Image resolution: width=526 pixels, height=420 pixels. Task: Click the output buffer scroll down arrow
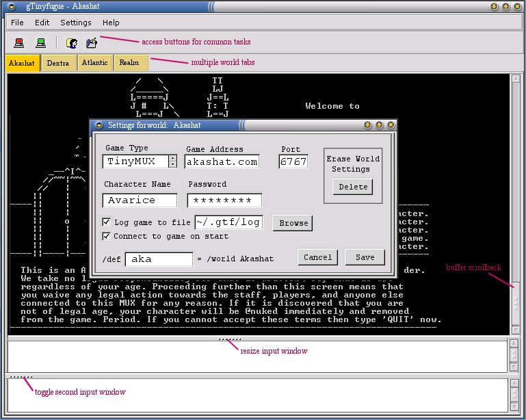coord(516,330)
